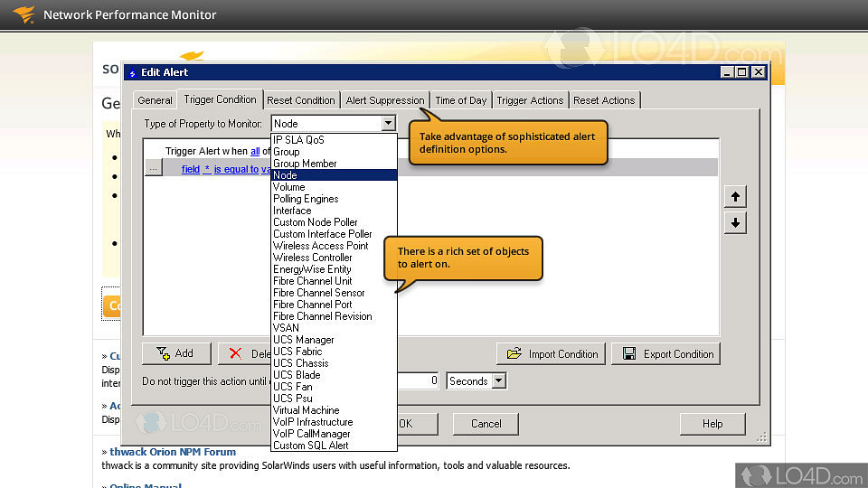Choose Virtual Machine from the list
This screenshot has height=488, width=868.
pos(334,410)
